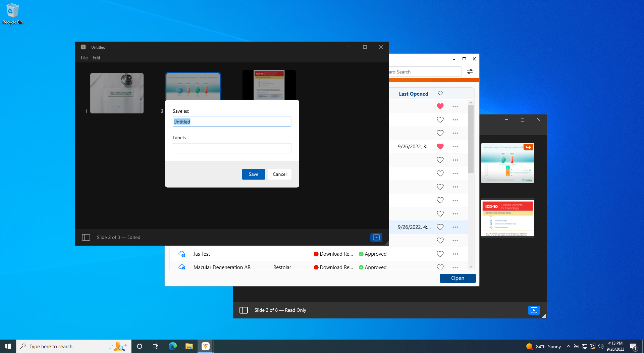
Task: Click the Labels text field
Action: (x=232, y=148)
